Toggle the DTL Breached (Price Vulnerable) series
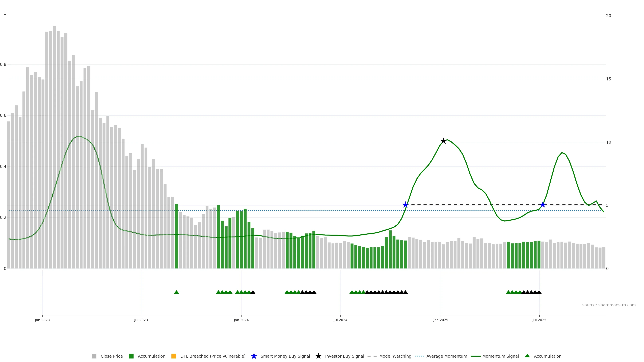 tap(213, 356)
